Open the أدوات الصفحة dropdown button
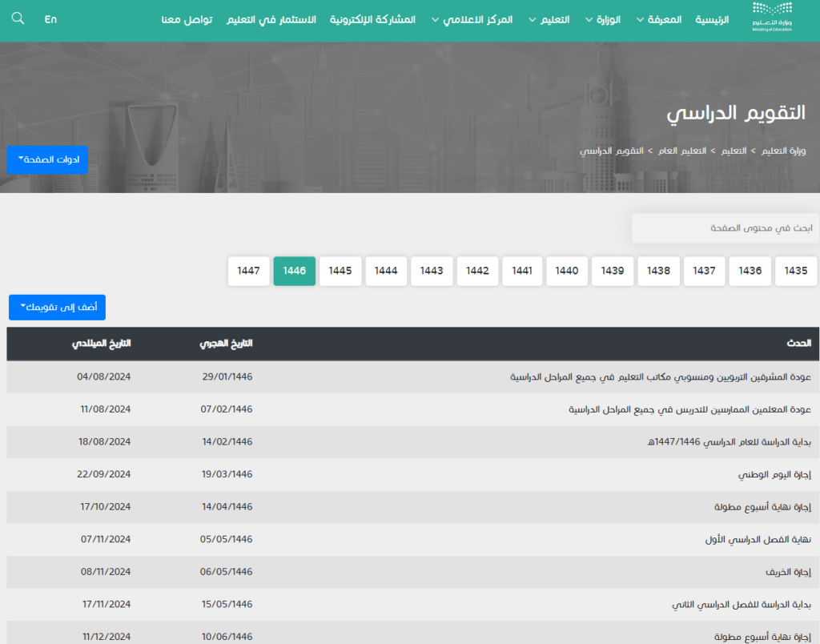 (47, 159)
